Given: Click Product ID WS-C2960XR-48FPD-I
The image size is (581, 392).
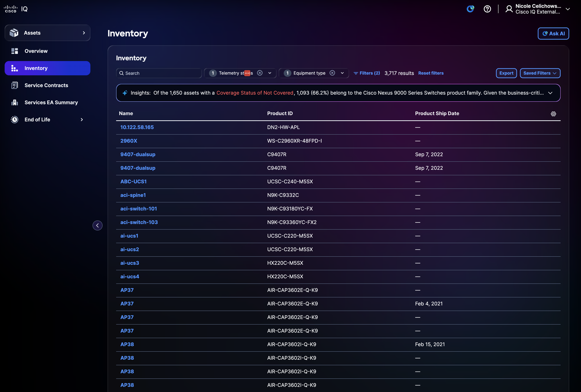Looking at the screenshot, I should pos(294,141).
